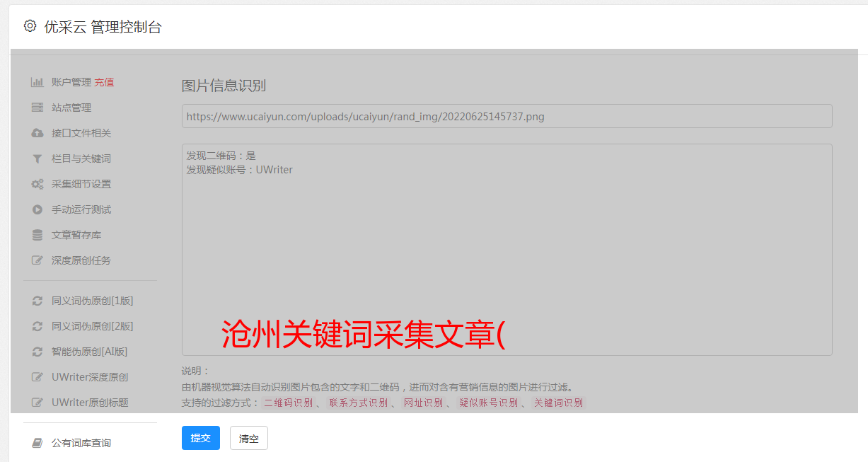Click the 说明： label
The height and width of the screenshot is (462, 868).
click(196, 371)
